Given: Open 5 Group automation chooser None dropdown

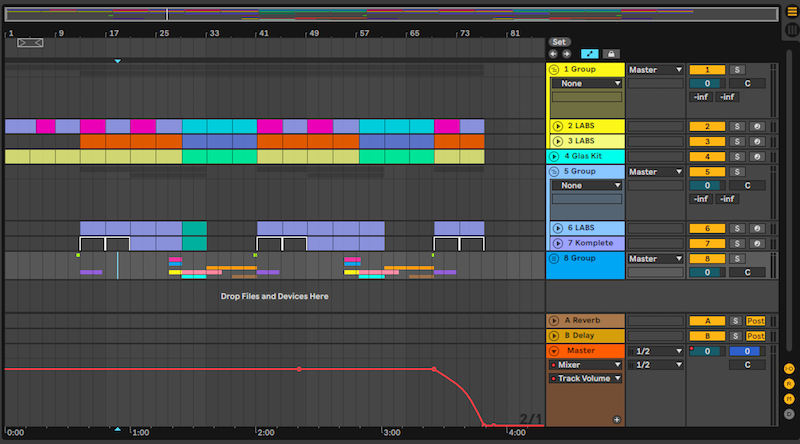Looking at the screenshot, I should point(587,186).
